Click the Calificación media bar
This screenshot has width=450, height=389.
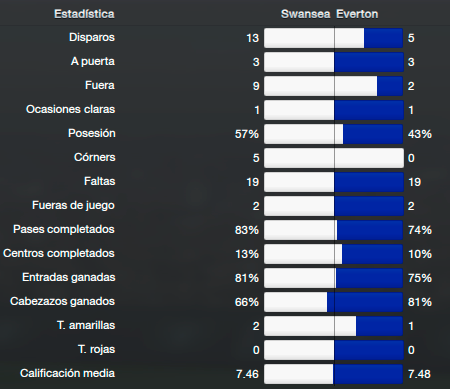point(334,374)
